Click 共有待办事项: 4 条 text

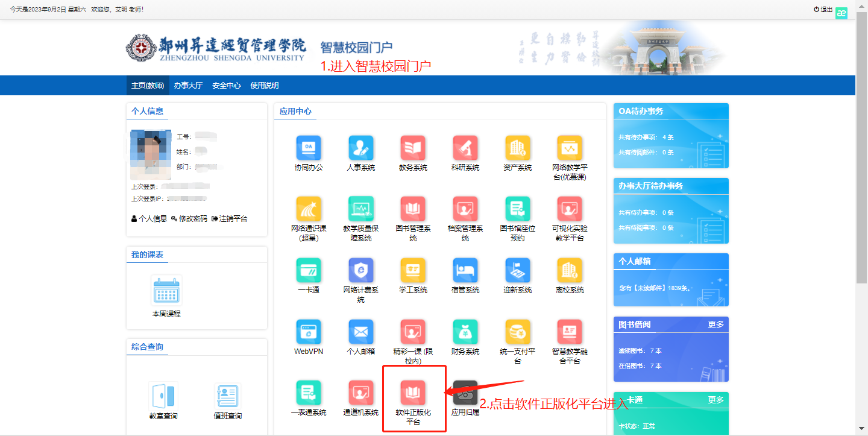coord(646,137)
